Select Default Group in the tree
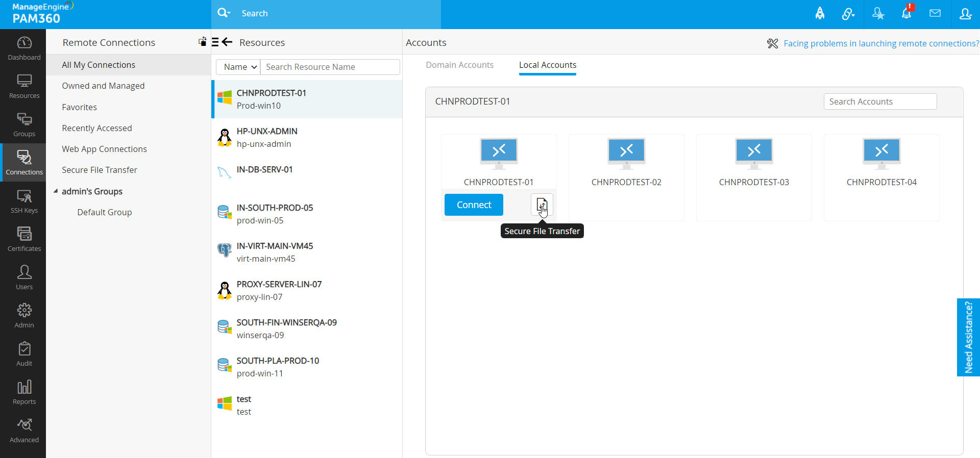Image resolution: width=980 pixels, height=458 pixels. 105,212
